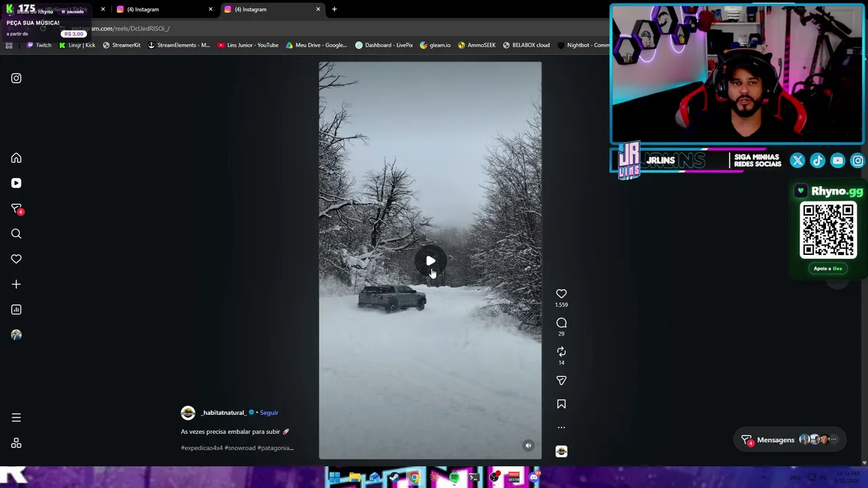Like the reel with the heart icon
This screenshot has height=488, width=868.
coord(561,293)
